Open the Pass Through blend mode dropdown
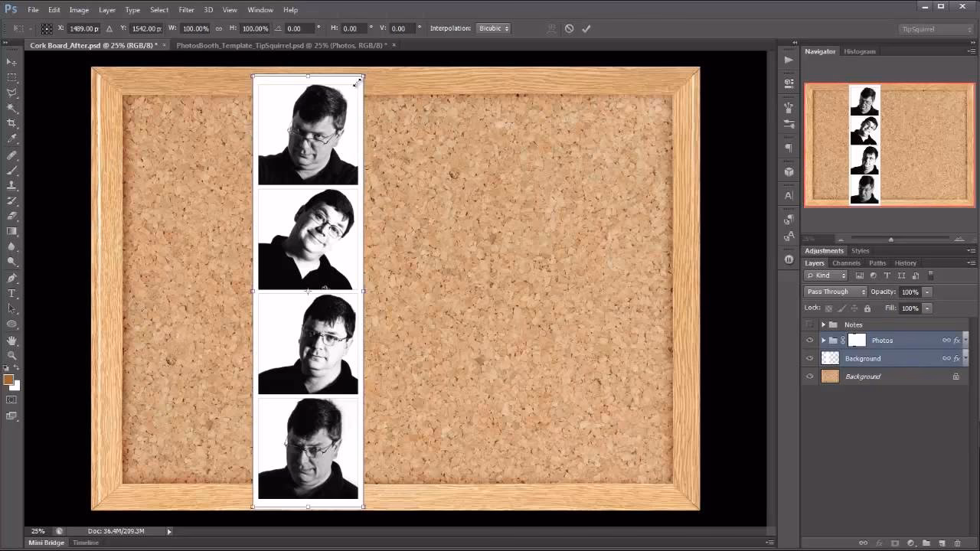The height and width of the screenshot is (551, 980). click(x=835, y=292)
